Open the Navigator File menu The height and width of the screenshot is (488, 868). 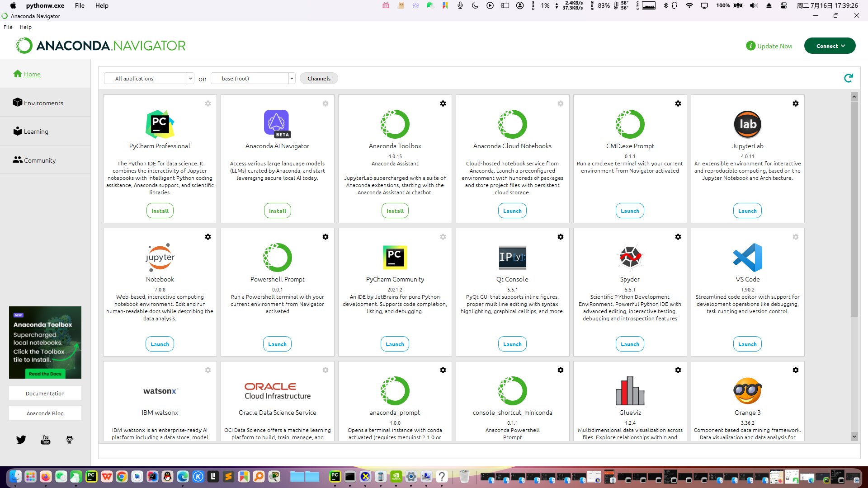[x=8, y=27]
